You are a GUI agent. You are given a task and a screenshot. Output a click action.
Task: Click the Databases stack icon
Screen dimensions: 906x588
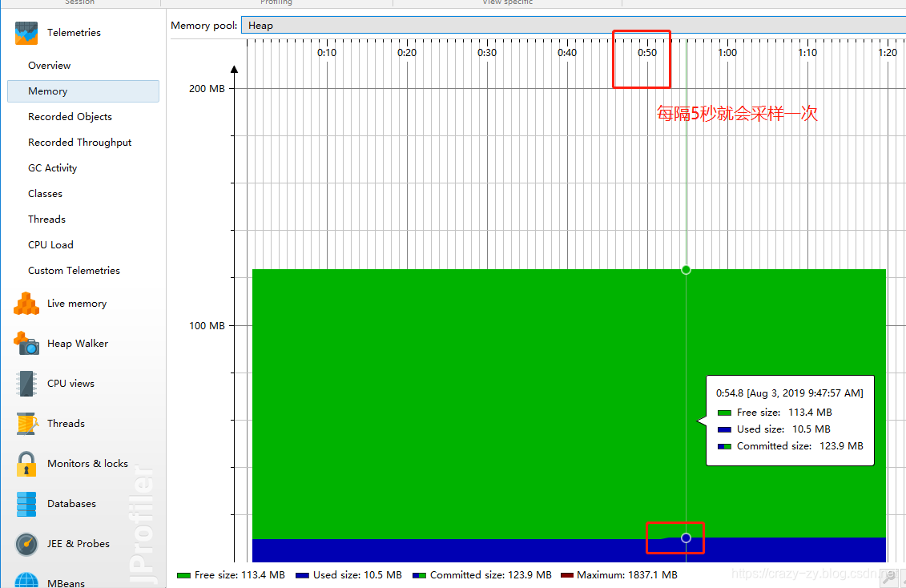coord(26,504)
